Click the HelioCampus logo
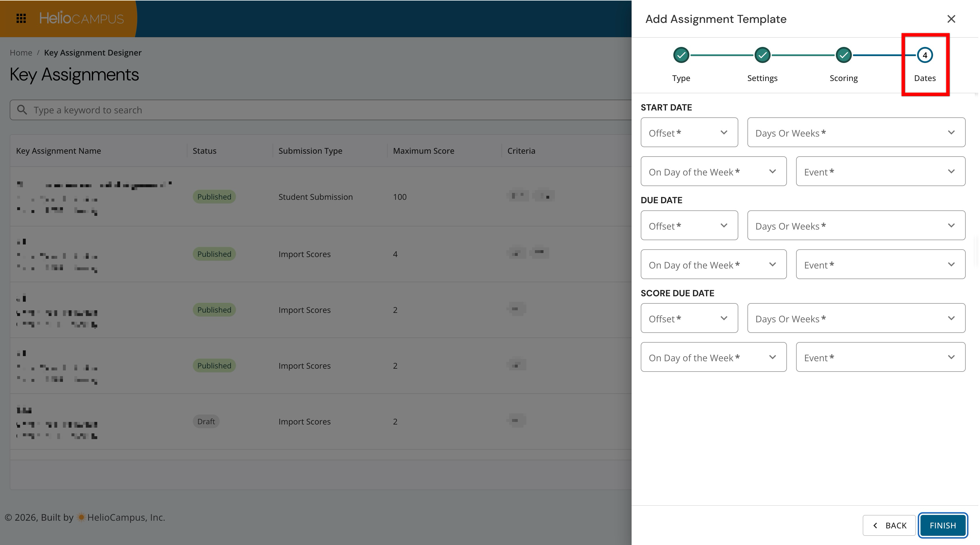Image resolution: width=980 pixels, height=545 pixels. pos(82,18)
